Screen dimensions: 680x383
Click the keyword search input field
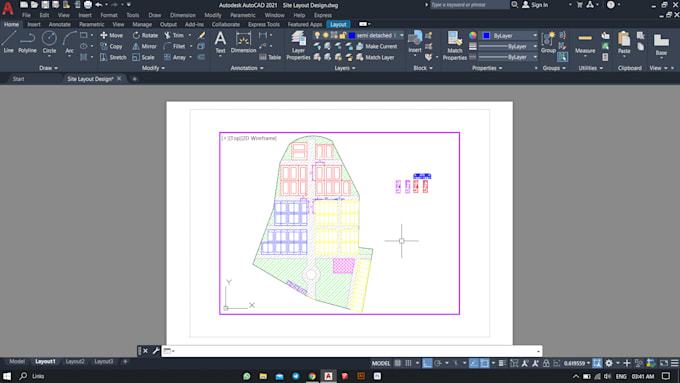[x=469, y=4]
